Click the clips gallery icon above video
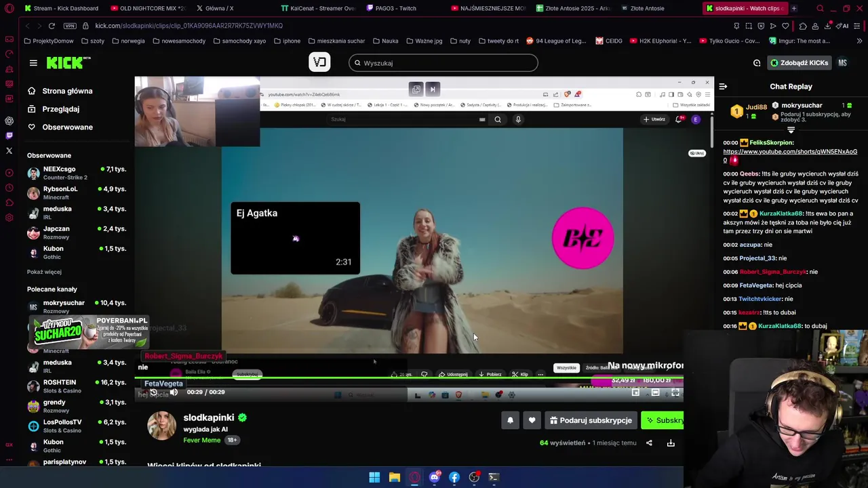The height and width of the screenshot is (488, 868). [416, 89]
